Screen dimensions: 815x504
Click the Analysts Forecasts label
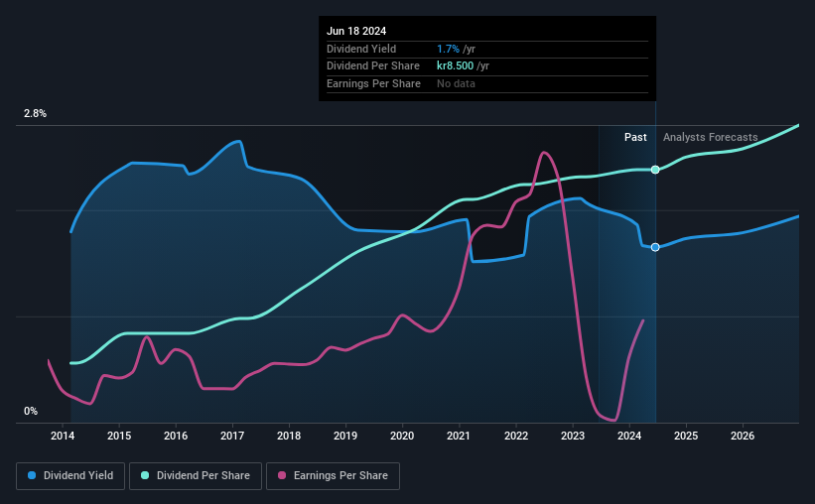point(710,137)
